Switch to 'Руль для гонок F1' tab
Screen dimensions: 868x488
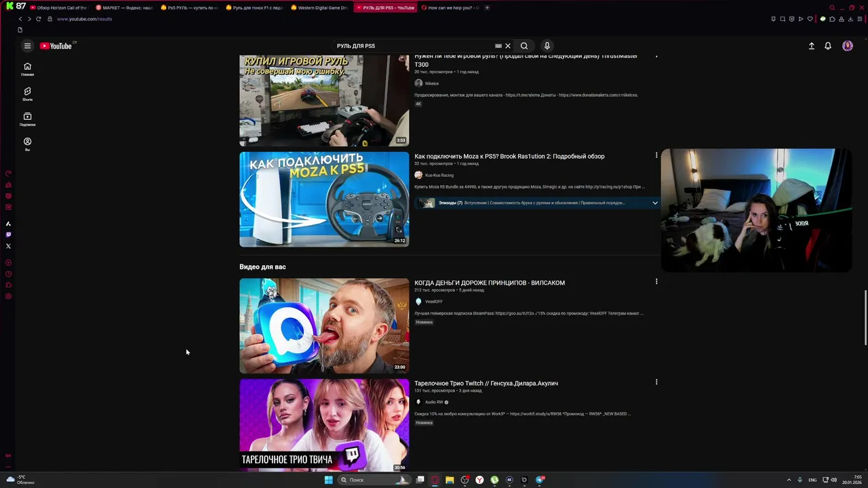254,7
